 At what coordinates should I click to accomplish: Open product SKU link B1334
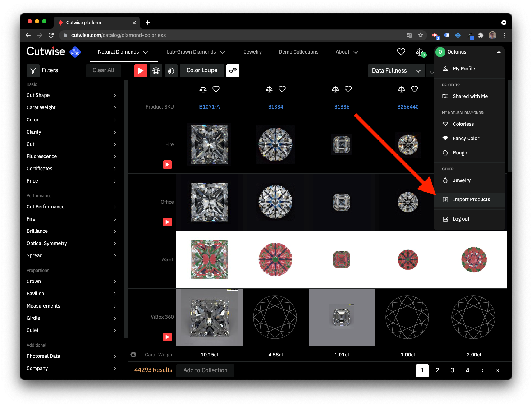coord(276,107)
